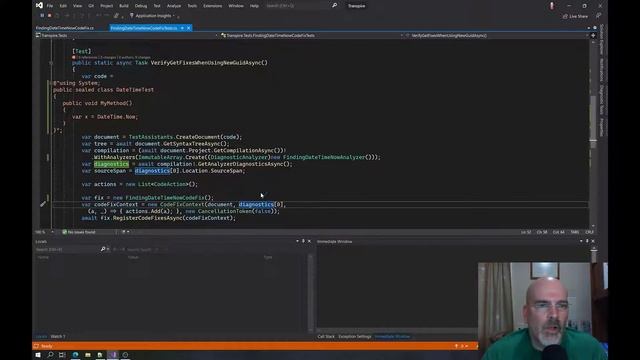This screenshot has height=360, width=640.
Task: Open the Window menu
Action: [236, 6]
